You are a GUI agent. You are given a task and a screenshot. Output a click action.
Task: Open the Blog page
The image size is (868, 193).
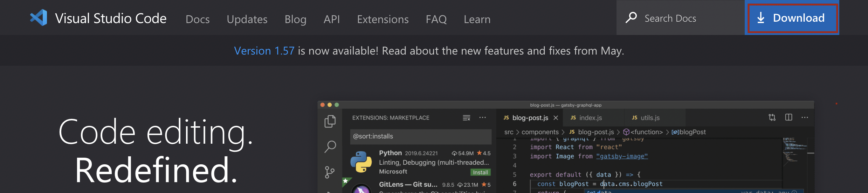295,19
